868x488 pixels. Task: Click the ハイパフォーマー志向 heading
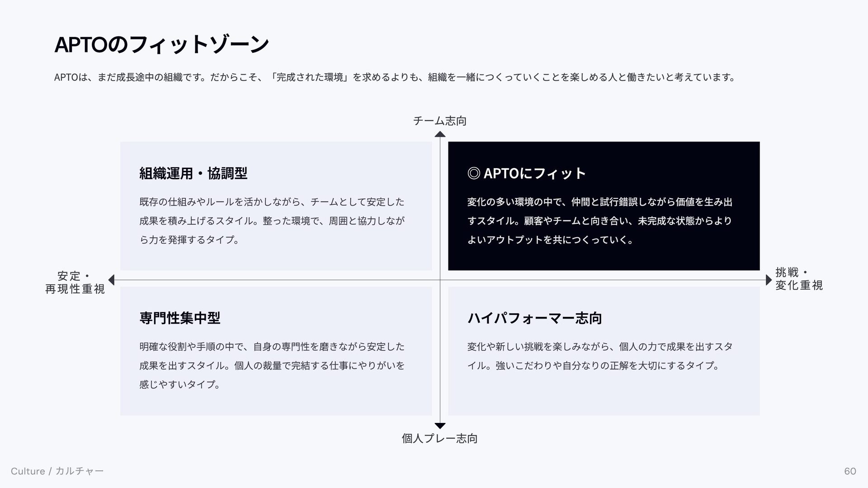point(534,318)
